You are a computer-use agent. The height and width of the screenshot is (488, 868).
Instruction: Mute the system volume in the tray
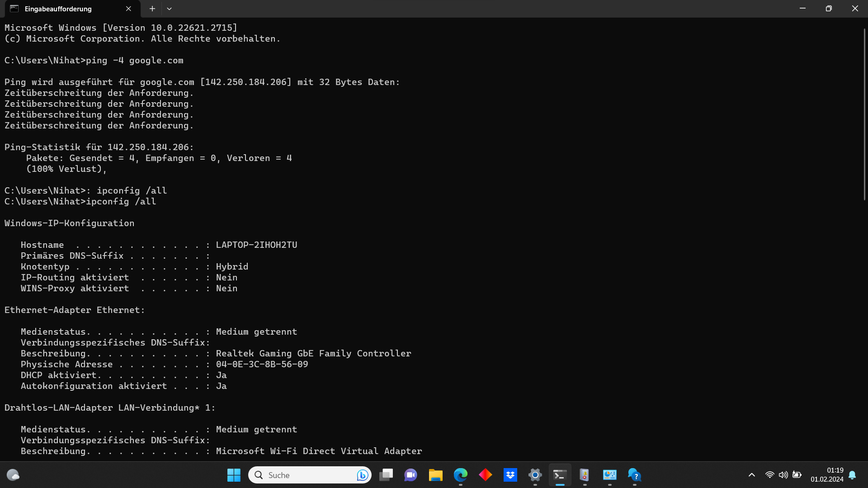click(x=783, y=475)
